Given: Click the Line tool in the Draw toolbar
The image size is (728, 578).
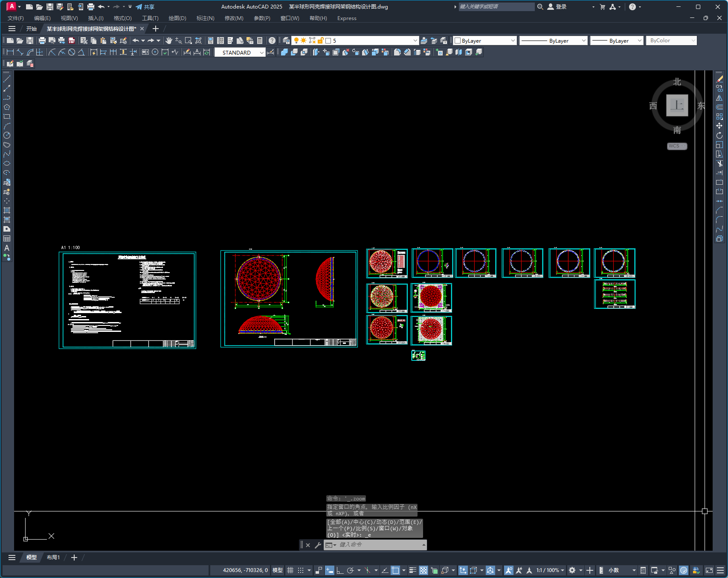Looking at the screenshot, I should coord(7,79).
